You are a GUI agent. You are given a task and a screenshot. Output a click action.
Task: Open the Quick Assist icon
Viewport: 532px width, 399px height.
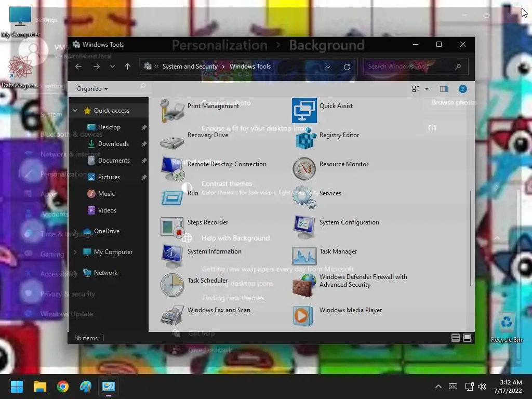tap(304, 111)
